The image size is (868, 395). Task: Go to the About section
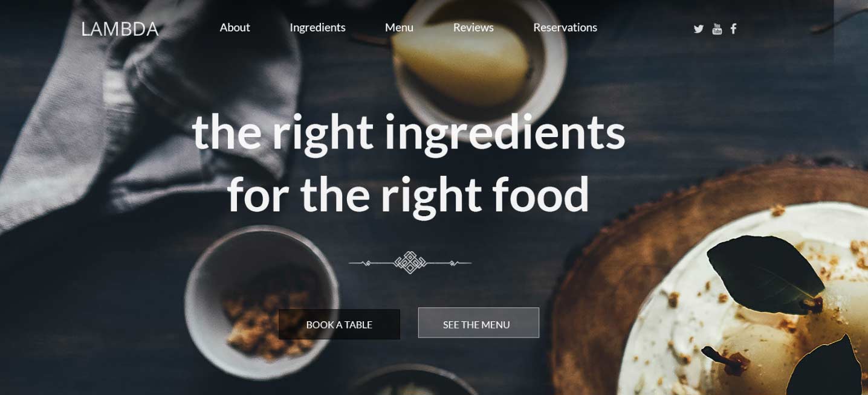[235, 27]
